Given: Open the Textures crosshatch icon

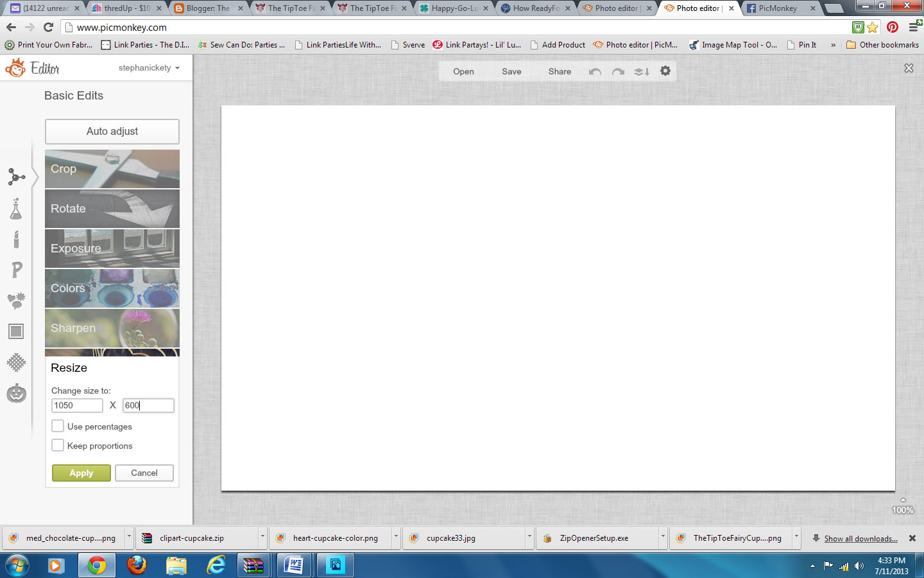Looking at the screenshot, I should pyautogui.click(x=16, y=362).
